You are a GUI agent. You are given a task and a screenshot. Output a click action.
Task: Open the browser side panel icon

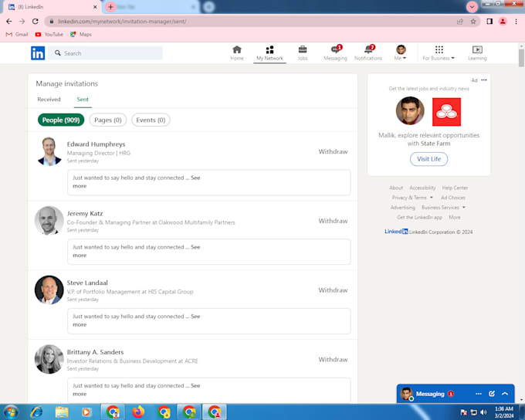click(x=489, y=22)
